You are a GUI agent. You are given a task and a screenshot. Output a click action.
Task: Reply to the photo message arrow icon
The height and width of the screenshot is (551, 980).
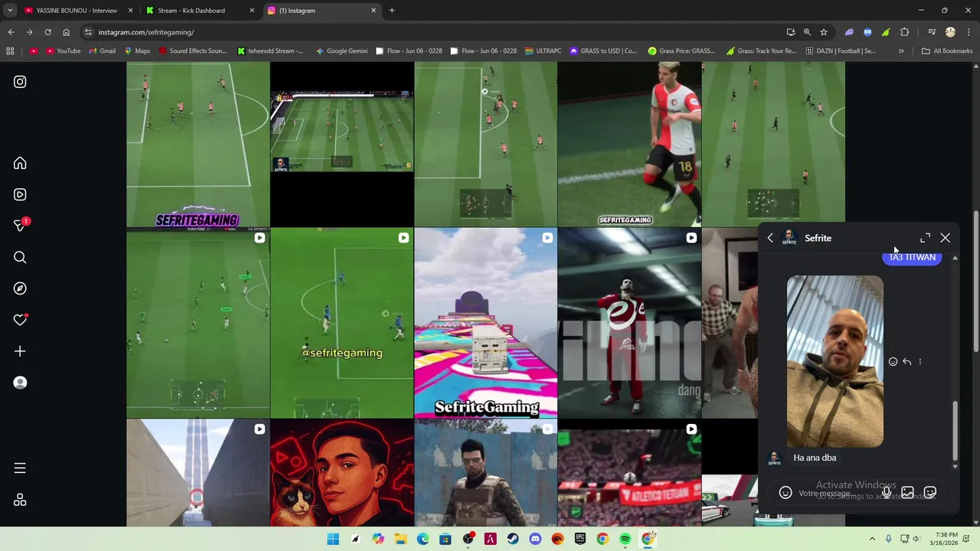click(906, 362)
